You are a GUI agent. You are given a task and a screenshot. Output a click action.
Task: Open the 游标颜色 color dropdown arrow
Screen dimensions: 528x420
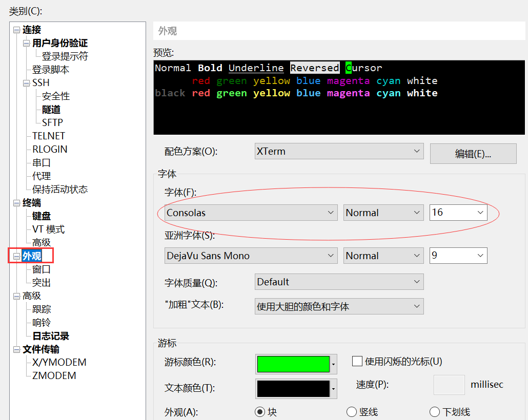coord(333,364)
